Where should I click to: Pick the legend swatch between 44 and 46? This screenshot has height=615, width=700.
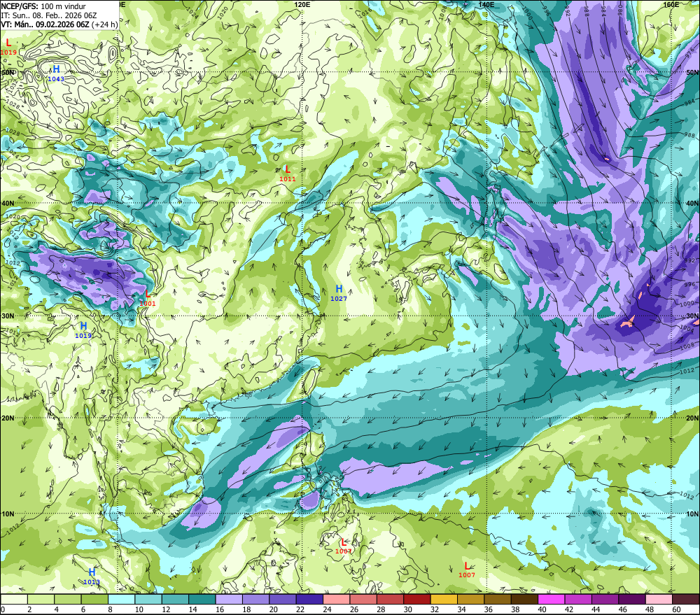pos(605,599)
